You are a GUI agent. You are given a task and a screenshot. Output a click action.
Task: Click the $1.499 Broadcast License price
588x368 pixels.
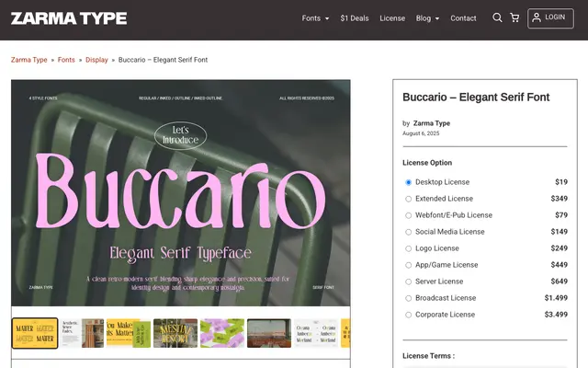(556, 298)
